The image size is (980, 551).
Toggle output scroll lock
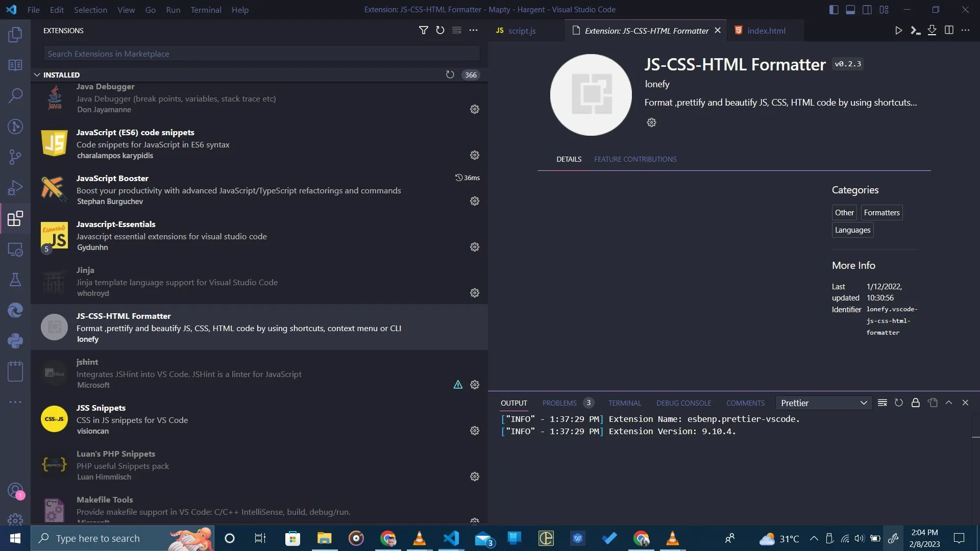916,403
